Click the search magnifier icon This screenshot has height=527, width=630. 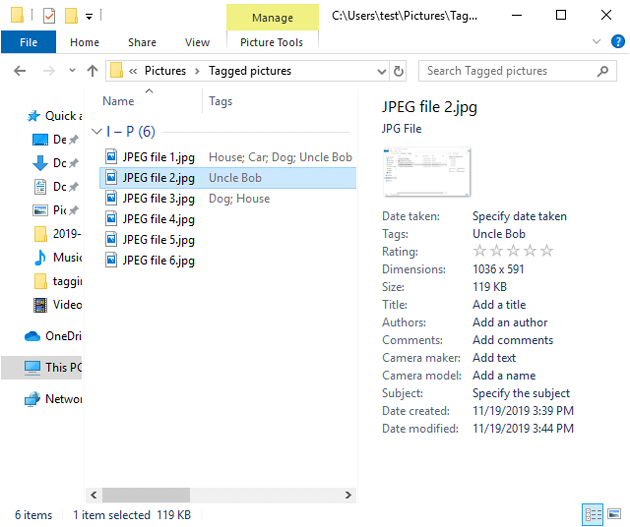click(x=602, y=71)
